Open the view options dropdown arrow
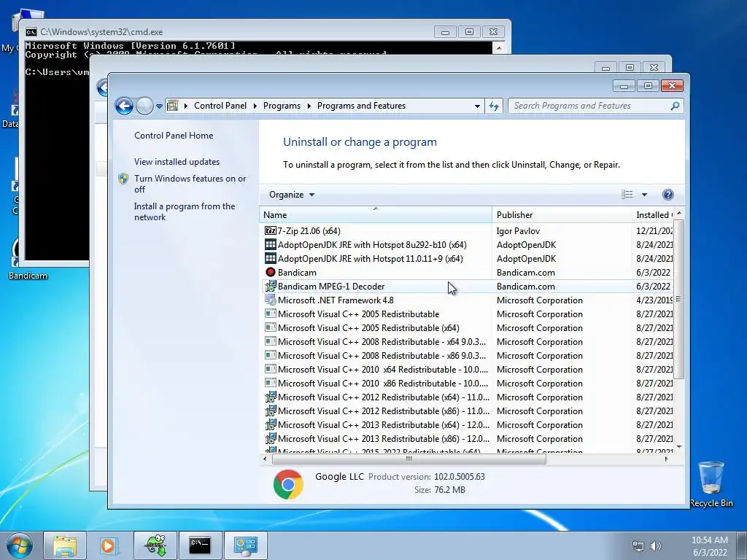This screenshot has width=747, height=560. (644, 194)
